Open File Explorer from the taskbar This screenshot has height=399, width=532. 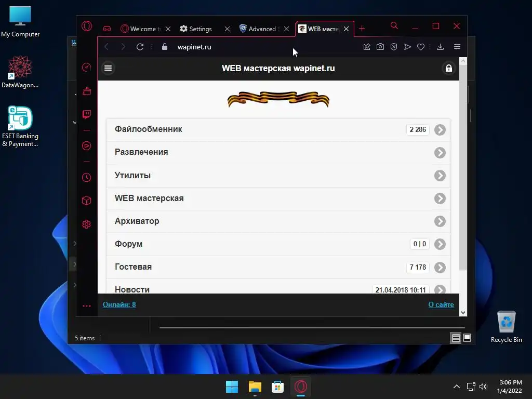[255, 387]
